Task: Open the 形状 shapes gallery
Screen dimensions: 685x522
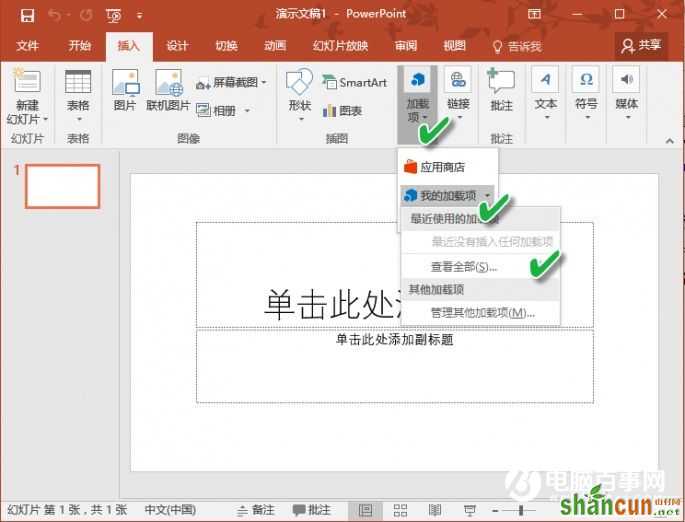Action: coord(300,95)
